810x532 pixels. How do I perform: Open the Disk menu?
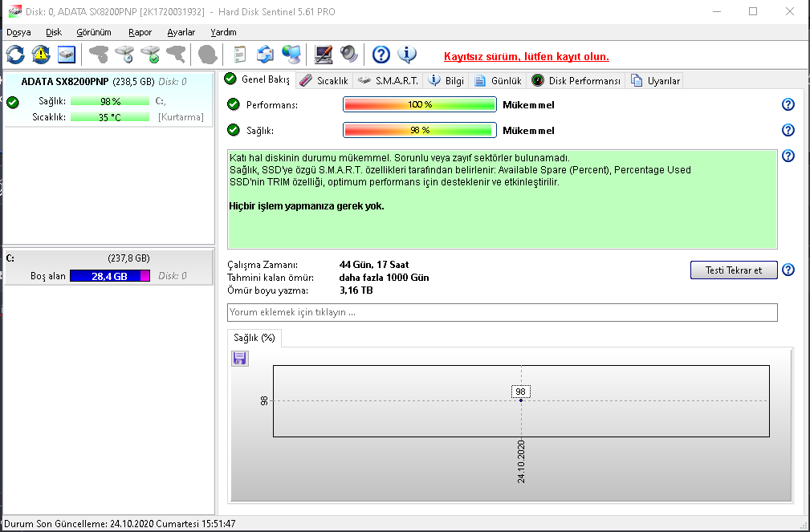click(54, 32)
